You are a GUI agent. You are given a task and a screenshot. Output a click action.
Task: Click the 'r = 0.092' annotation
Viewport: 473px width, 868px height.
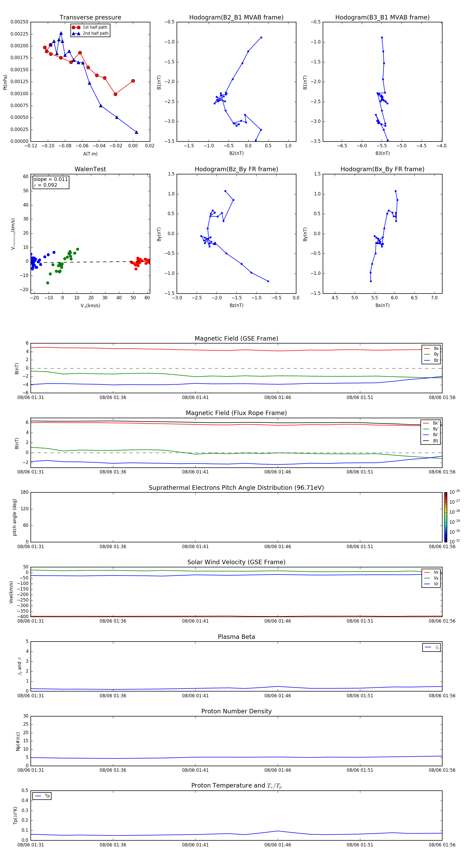(45, 185)
